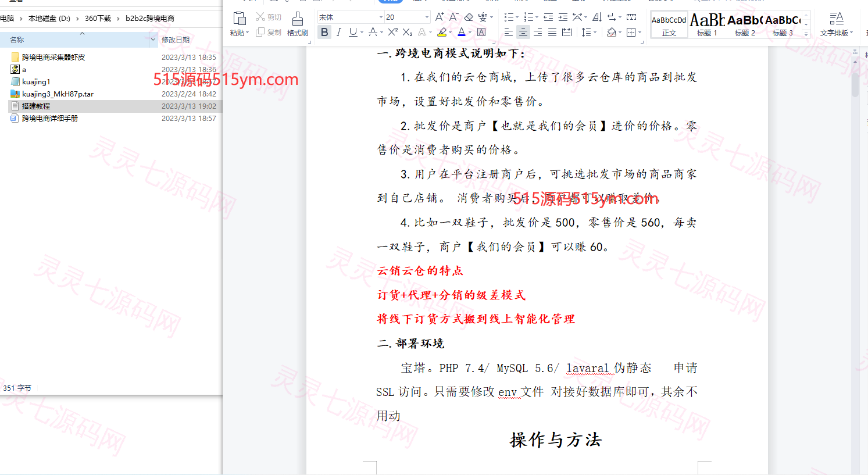
Task: Click the Copy icon
Action: (x=260, y=32)
